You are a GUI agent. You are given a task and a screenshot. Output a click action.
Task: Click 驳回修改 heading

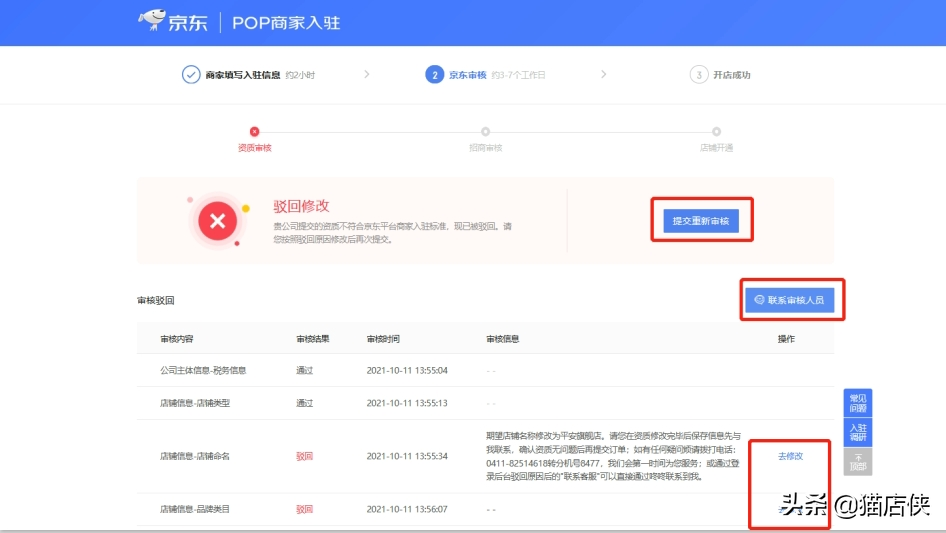coord(301,206)
